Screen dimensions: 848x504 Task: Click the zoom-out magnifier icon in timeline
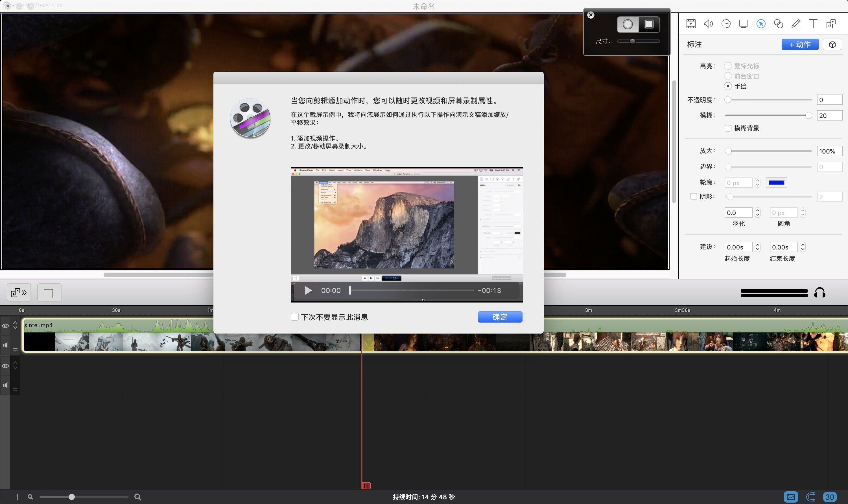30,497
